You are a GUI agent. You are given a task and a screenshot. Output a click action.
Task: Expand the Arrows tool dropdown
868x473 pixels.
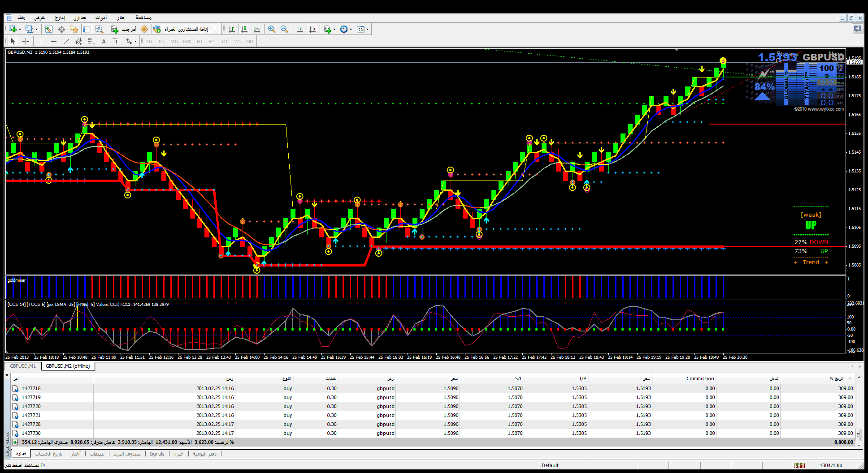coord(135,42)
